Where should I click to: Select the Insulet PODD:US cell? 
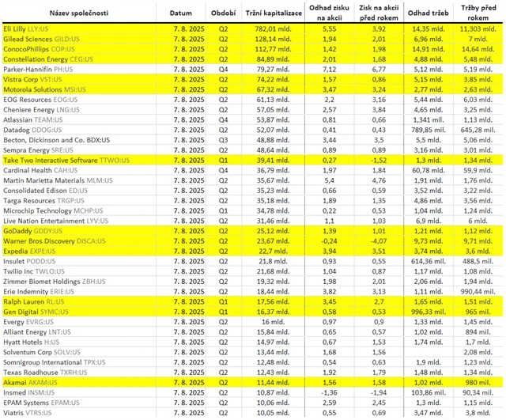click(x=79, y=261)
